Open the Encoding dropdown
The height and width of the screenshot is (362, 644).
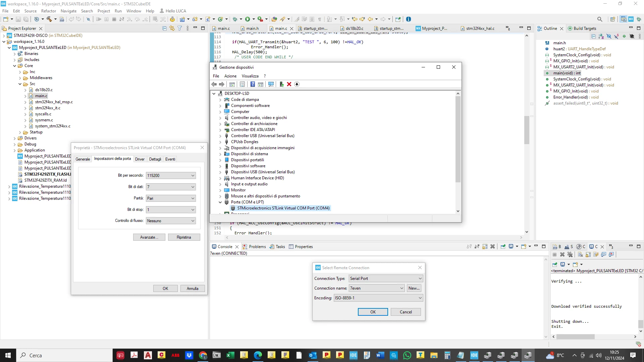click(378, 298)
